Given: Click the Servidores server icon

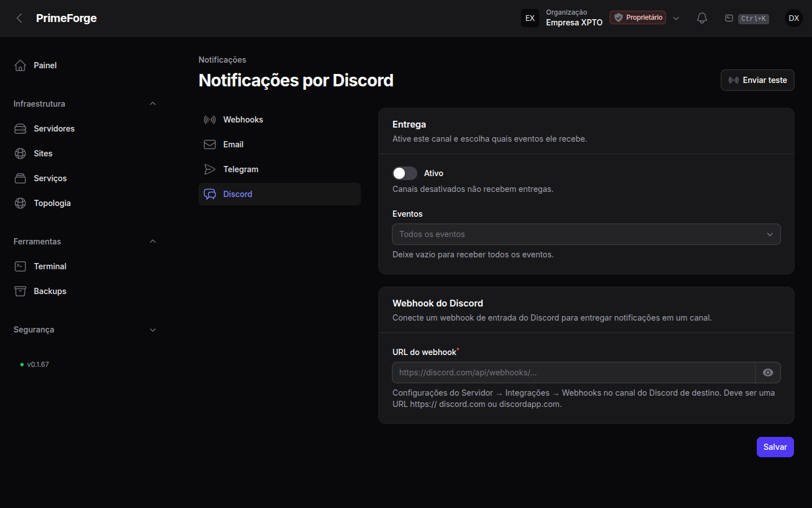Looking at the screenshot, I should 20,129.
